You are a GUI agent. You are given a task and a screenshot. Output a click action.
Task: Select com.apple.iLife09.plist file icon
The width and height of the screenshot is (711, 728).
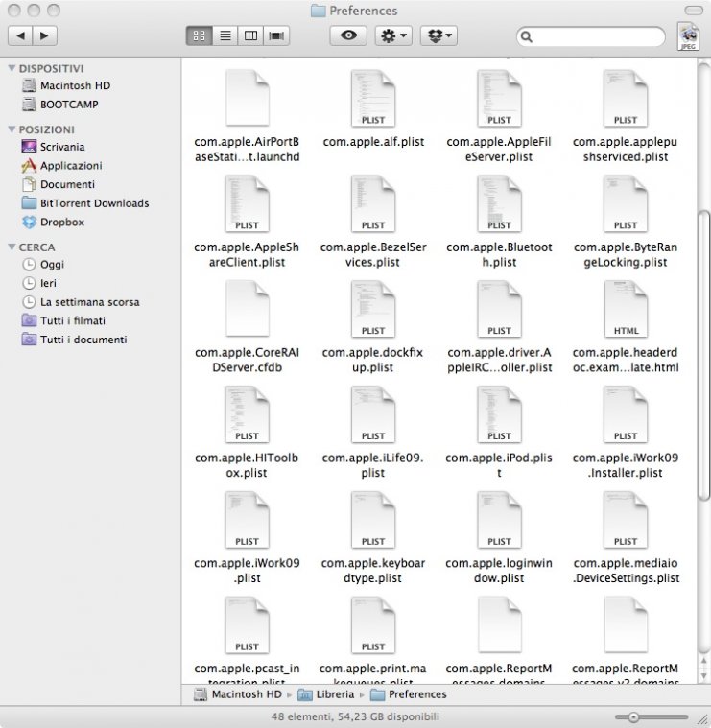coord(373,414)
